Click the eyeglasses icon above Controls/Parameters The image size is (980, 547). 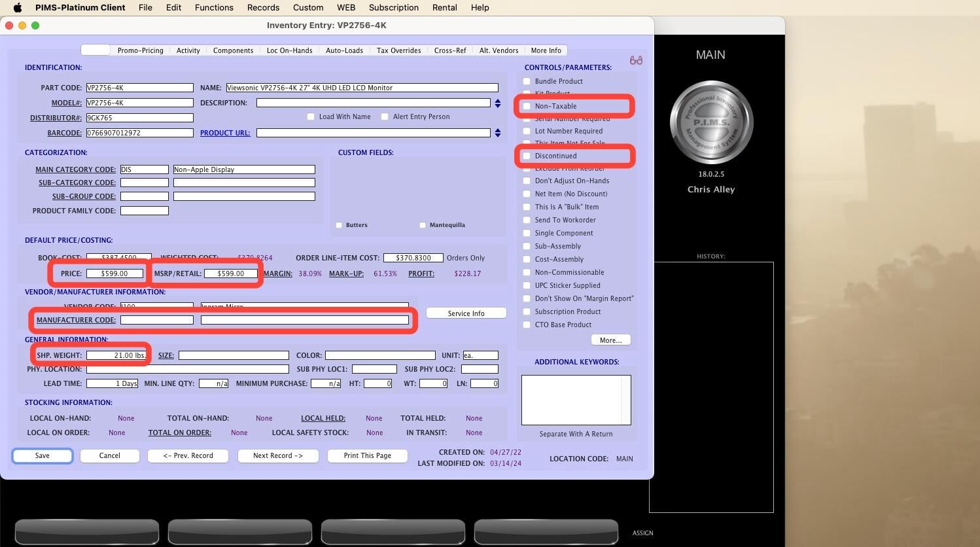(636, 60)
